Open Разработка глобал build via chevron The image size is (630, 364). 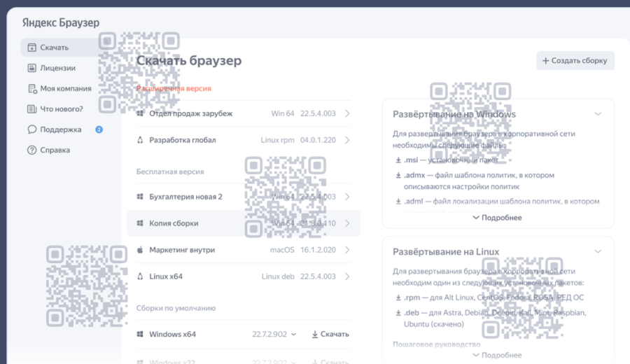pos(347,140)
